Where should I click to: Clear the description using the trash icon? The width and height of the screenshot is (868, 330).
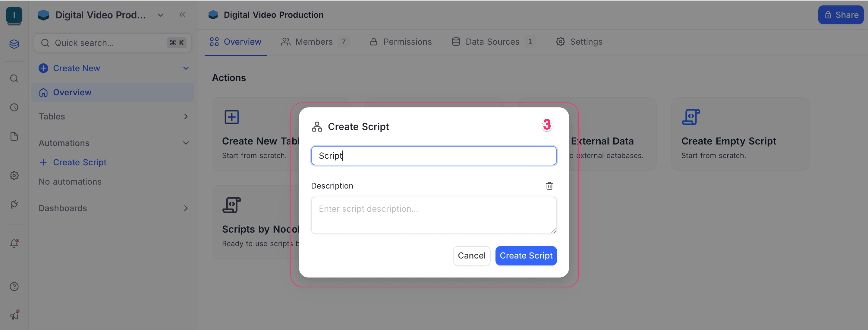pos(549,186)
